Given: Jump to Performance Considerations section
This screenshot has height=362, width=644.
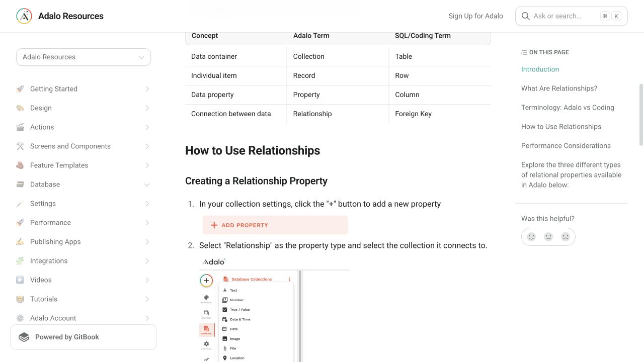Looking at the screenshot, I should pyautogui.click(x=566, y=146).
